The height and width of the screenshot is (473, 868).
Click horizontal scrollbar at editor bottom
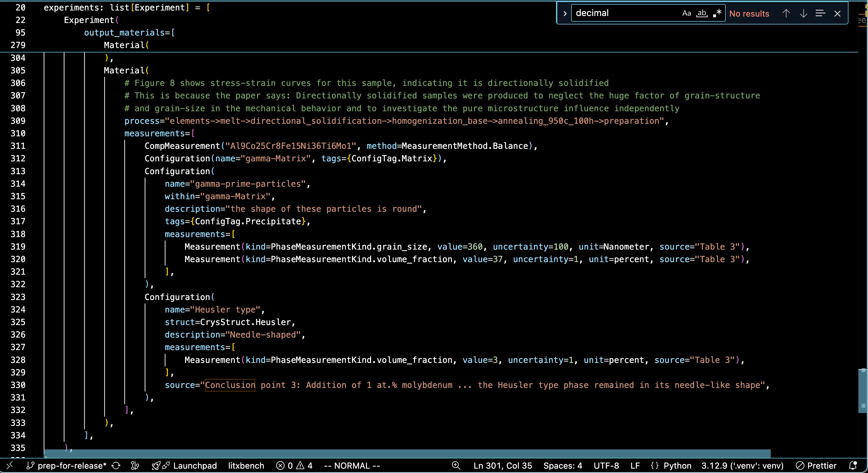(x=407, y=453)
